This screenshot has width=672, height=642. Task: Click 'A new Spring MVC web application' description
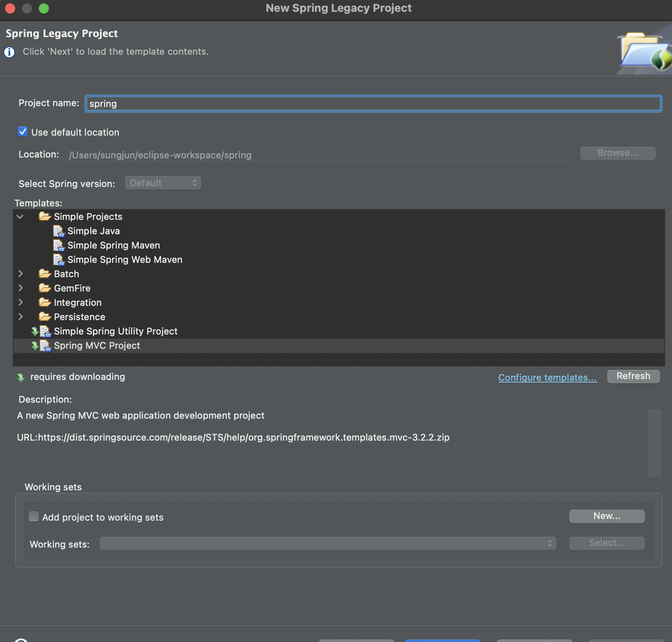pyautogui.click(x=140, y=415)
